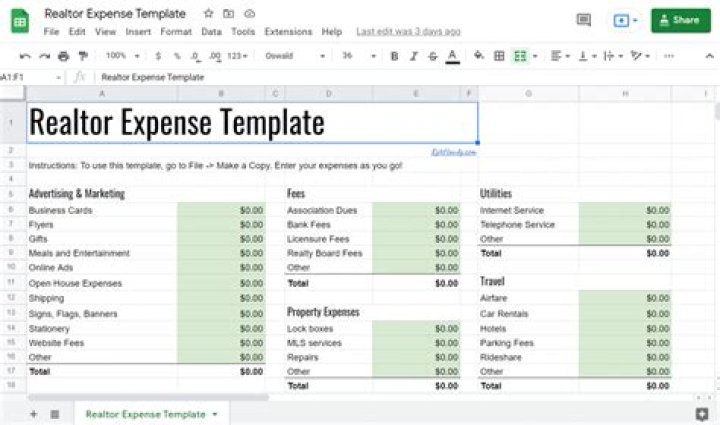Image resolution: width=720 pixels, height=425 pixels.
Task: Open the zoom level dropdown
Action: (122, 56)
